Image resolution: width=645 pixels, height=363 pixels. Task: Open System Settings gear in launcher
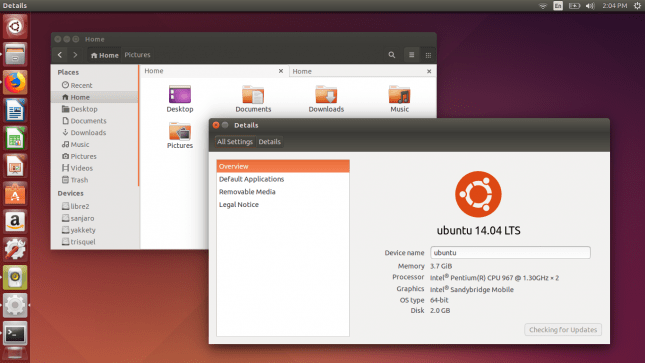click(x=15, y=305)
